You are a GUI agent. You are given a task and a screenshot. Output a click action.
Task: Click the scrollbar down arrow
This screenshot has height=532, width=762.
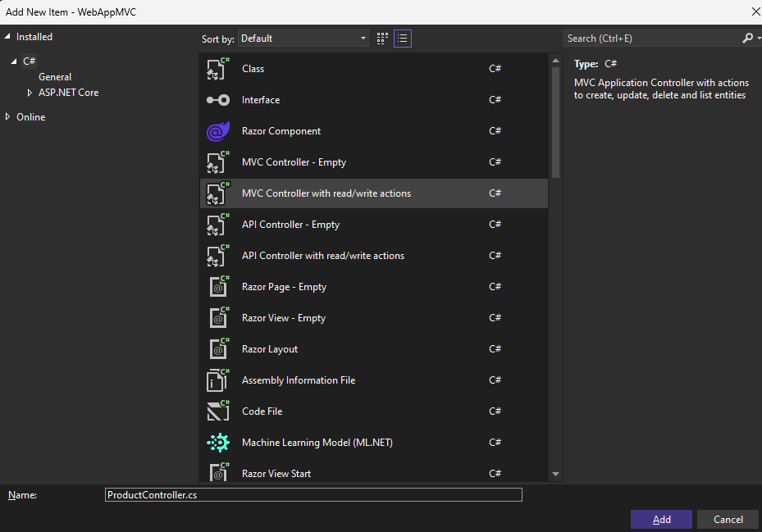(x=555, y=474)
